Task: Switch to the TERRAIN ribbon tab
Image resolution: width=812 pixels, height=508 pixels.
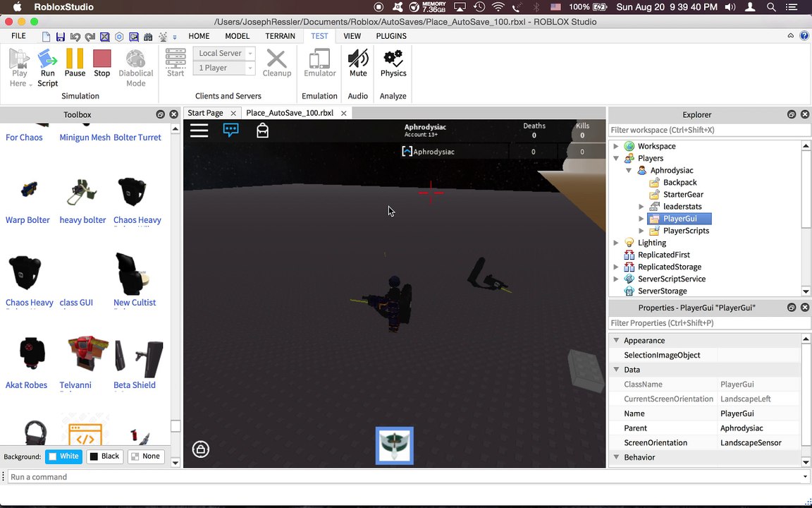Action: 280,36
